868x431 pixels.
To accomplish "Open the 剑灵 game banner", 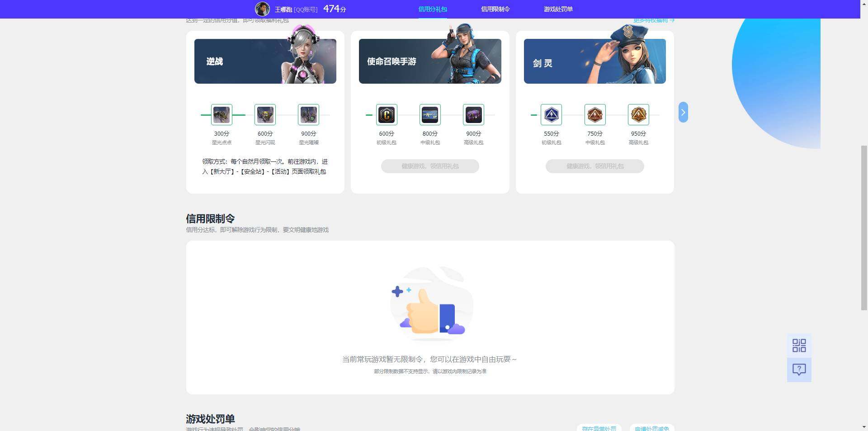I will click(594, 61).
